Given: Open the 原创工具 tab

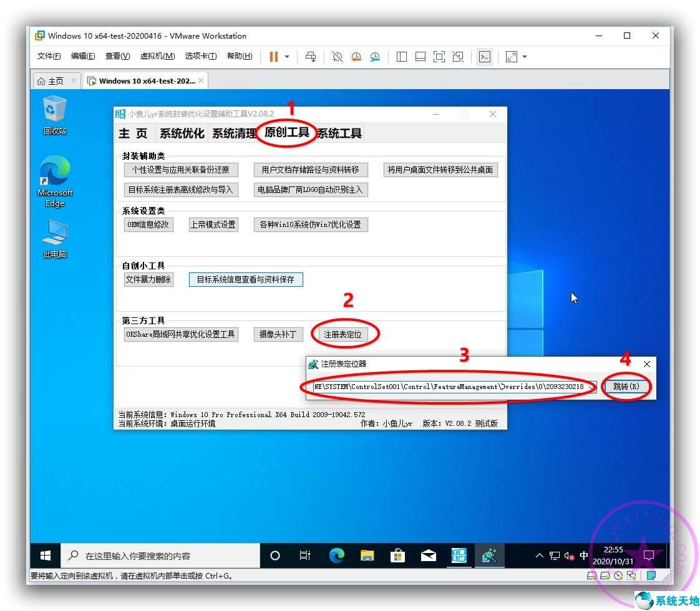Looking at the screenshot, I should [x=286, y=133].
